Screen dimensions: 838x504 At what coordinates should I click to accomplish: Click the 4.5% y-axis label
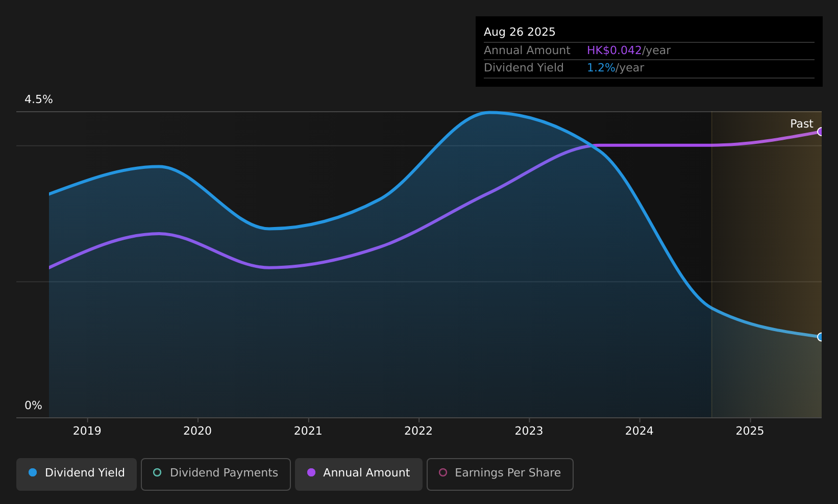39,99
